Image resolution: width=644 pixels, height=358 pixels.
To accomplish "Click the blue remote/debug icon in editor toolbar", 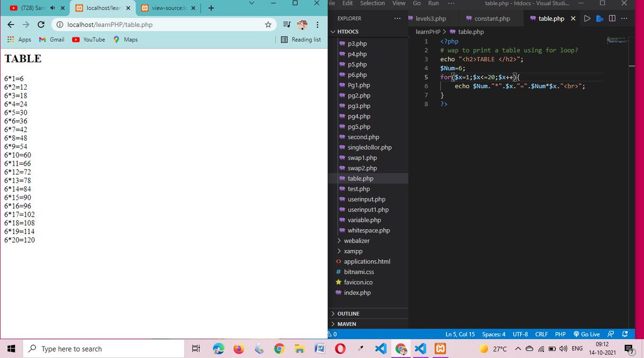I will (x=599, y=18).
